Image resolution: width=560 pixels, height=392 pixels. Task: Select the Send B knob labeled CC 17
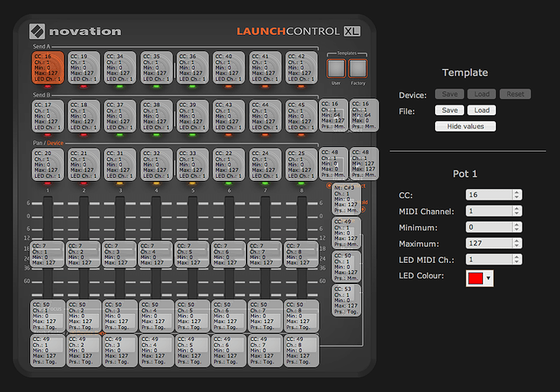(x=48, y=116)
